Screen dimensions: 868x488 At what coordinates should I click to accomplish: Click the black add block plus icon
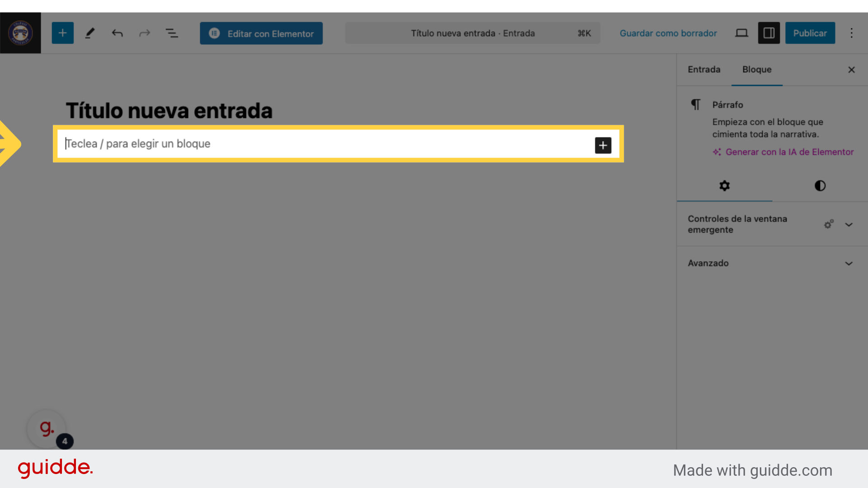(603, 145)
